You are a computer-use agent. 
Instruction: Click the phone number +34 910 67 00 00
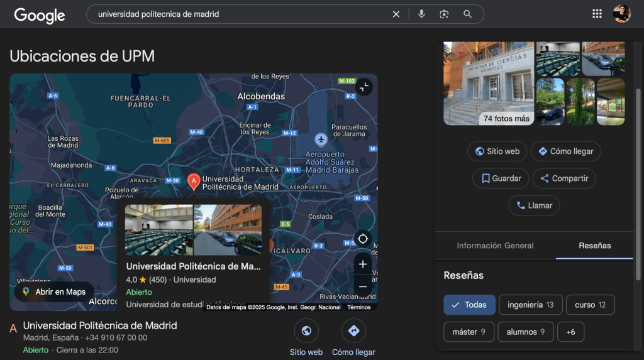pos(116,338)
